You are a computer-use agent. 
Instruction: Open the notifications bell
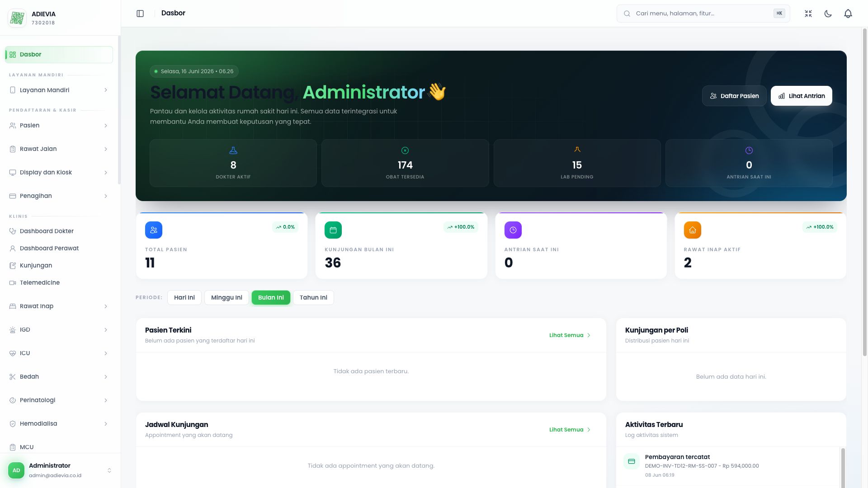pyautogui.click(x=848, y=14)
